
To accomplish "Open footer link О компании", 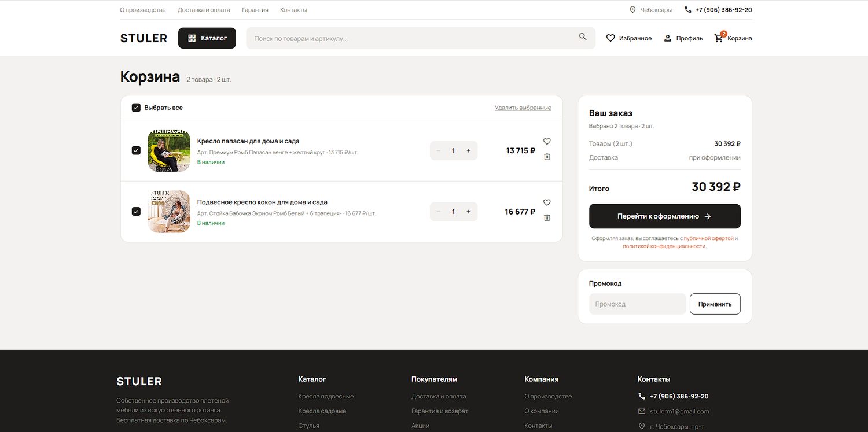I will 542,411.
